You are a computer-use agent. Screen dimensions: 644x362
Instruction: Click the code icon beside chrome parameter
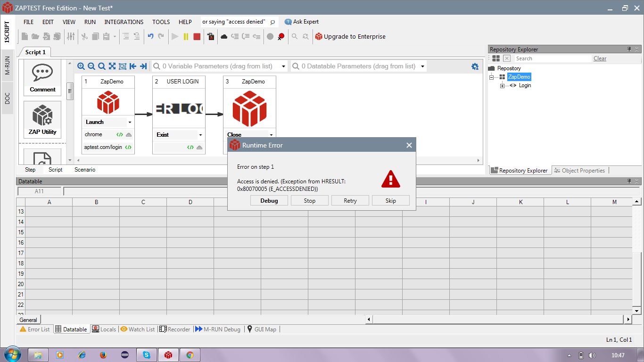[x=120, y=135]
